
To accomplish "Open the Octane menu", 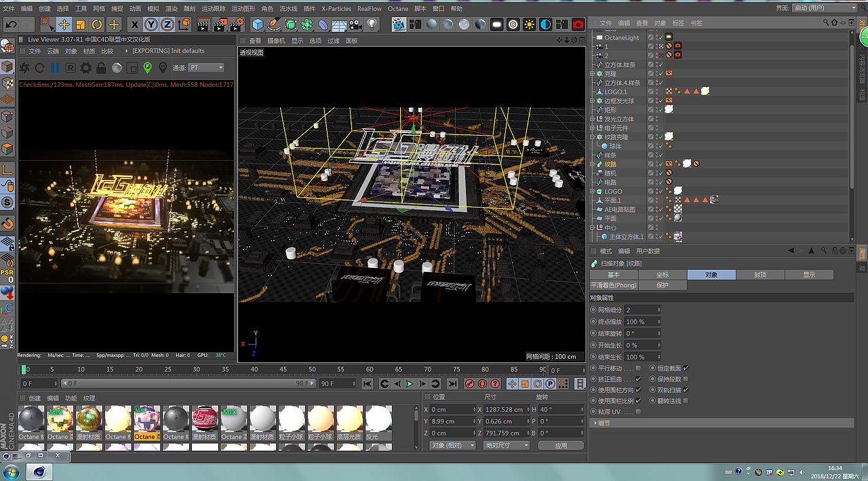I will [398, 9].
